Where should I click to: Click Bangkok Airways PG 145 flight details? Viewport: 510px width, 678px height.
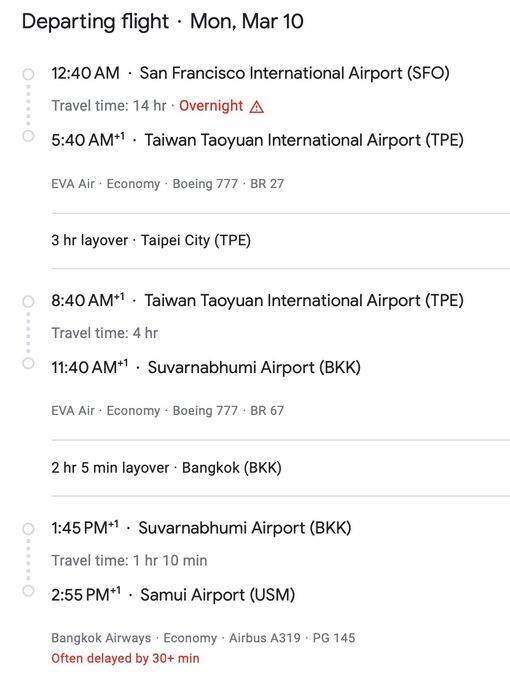point(203,638)
